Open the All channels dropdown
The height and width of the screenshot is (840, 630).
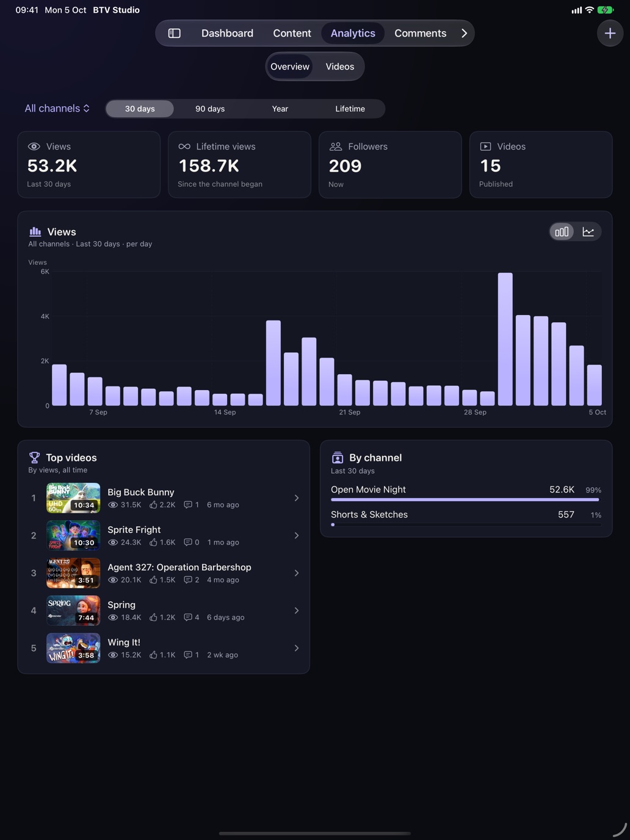point(57,108)
